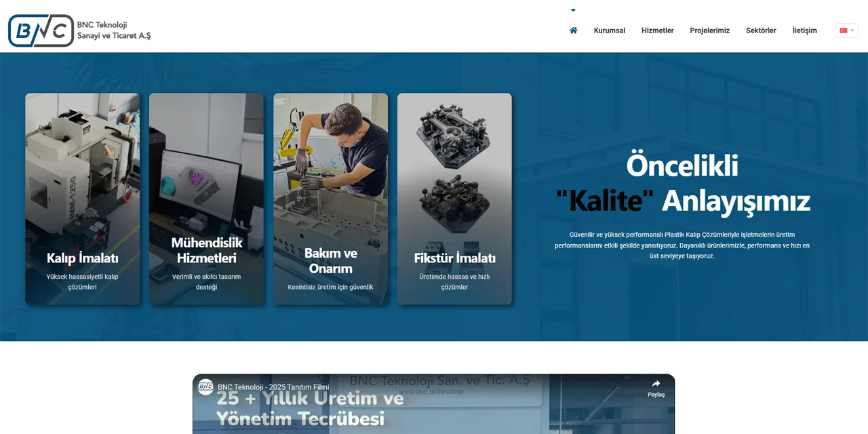
Task: Open the Kurumsal menu item
Action: (609, 30)
